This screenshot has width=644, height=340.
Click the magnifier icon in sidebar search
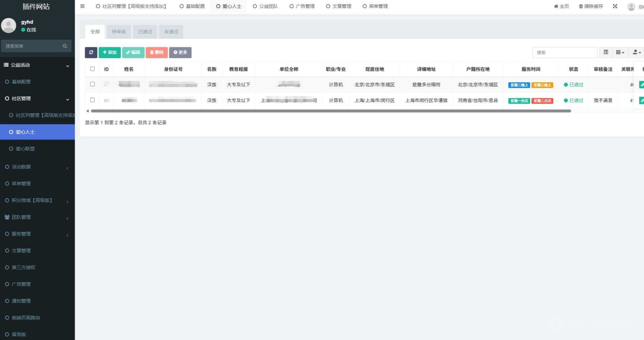point(65,46)
